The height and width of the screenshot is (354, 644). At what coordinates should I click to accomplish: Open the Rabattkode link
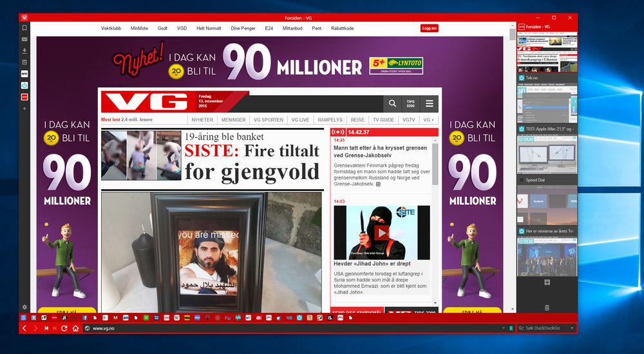pyautogui.click(x=343, y=28)
